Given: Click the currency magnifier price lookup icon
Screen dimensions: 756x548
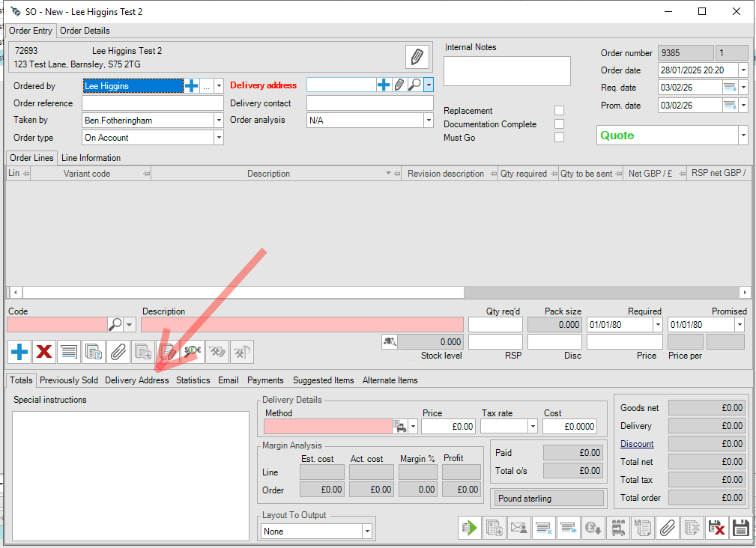Looking at the screenshot, I should [x=193, y=352].
